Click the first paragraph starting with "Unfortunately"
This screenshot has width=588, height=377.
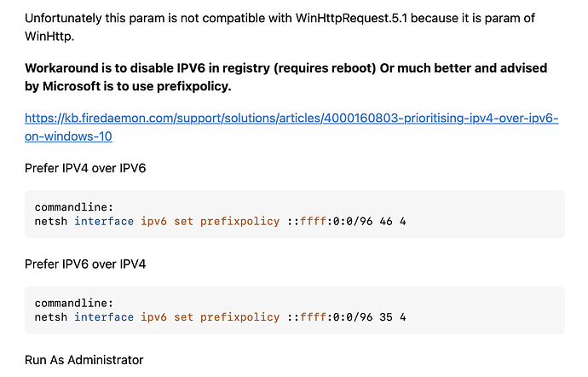click(x=256, y=18)
